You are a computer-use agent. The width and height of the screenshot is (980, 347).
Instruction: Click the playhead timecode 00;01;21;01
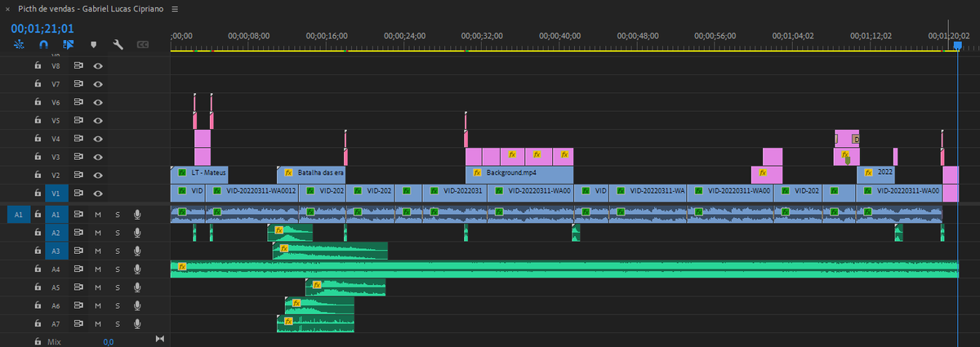(x=42, y=29)
